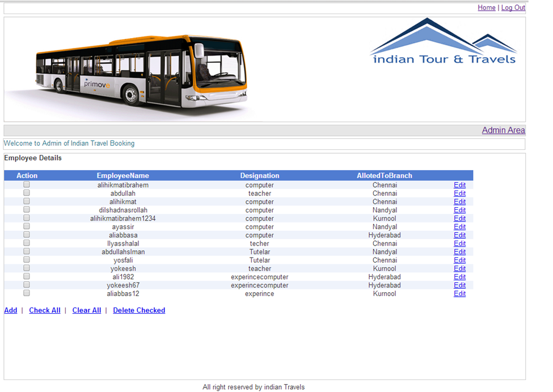The image size is (553, 392).
Task: Check the box for yokeesh row
Action: [x=26, y=268]
